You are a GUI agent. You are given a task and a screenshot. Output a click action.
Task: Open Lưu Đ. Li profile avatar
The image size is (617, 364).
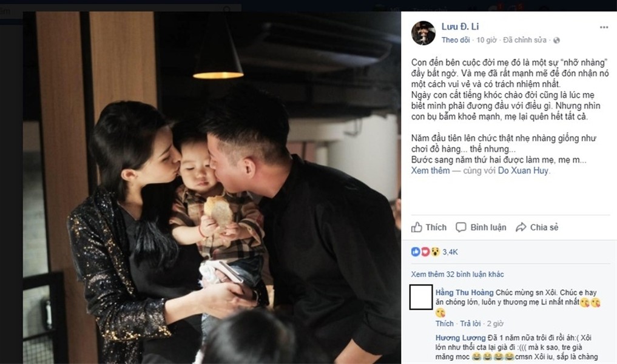(x=423, y=33)
